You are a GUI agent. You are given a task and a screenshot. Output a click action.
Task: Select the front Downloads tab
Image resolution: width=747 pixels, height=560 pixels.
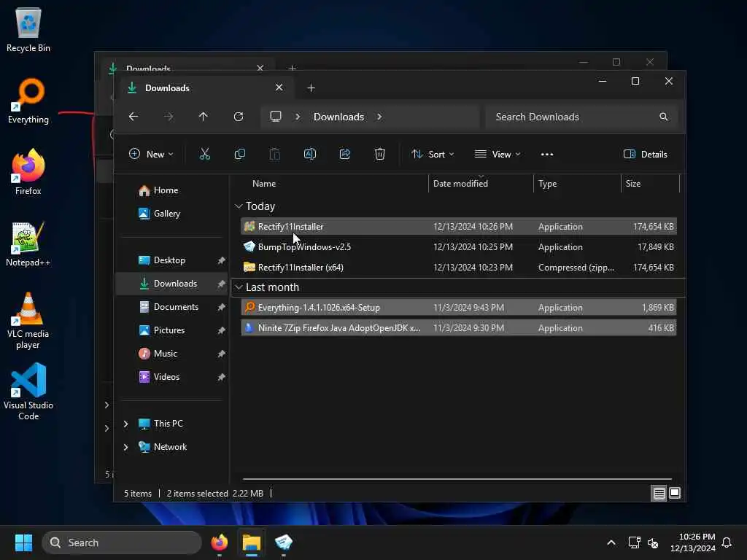coord(206,87)
